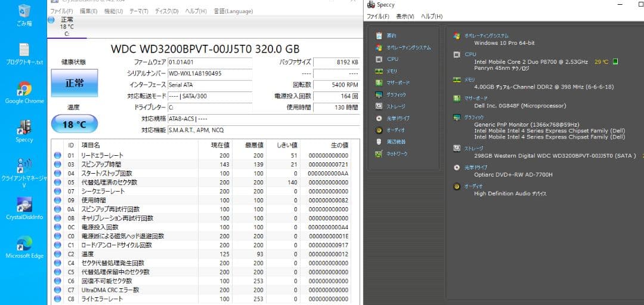Click the インターフェース field showing Serial ATA
Screen dimensions: 644x305
(x=210, y=85)
